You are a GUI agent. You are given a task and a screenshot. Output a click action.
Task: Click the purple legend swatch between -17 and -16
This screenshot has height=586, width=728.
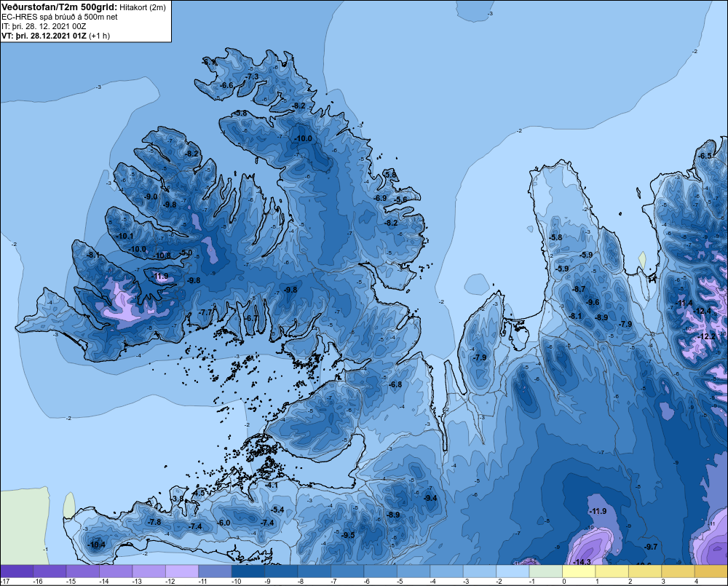pyautogui.click(x=17, y=571)
